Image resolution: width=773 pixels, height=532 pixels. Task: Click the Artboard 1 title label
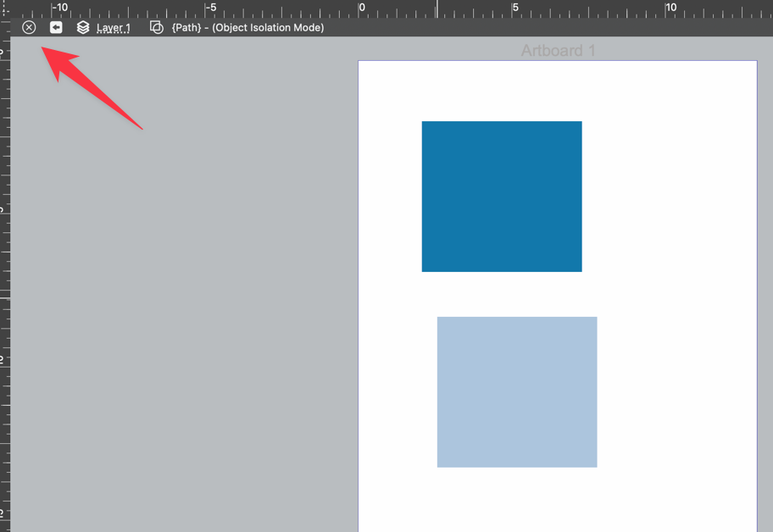click(x=558, y=51)
